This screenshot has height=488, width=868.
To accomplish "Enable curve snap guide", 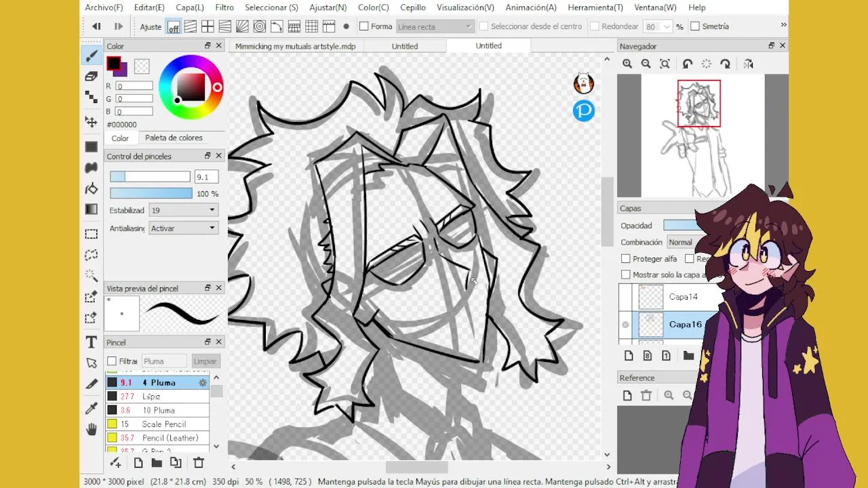I will pos(277,26).
